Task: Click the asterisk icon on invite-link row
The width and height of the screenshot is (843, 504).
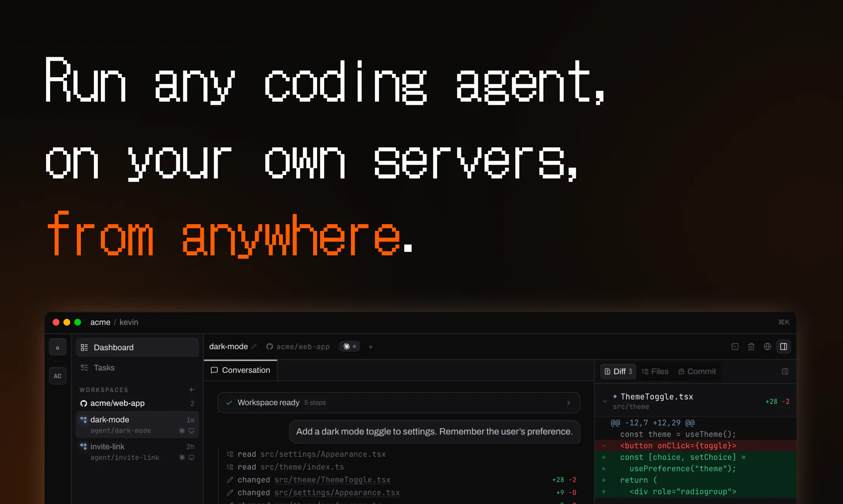Action: [182, 458]
